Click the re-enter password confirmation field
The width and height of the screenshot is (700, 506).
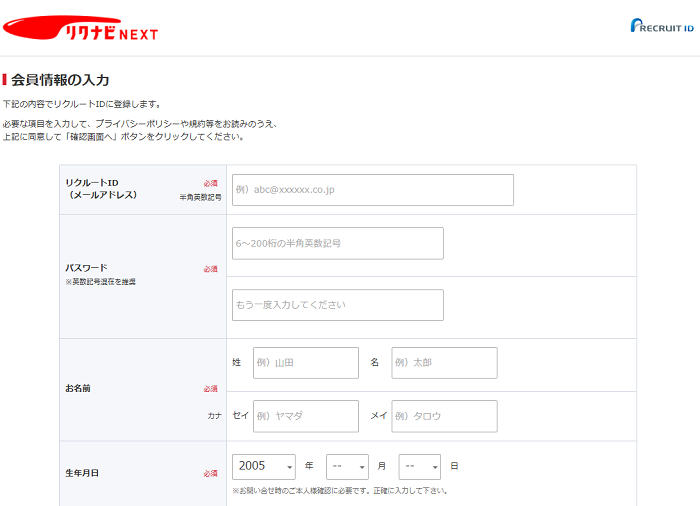(337, 305)
